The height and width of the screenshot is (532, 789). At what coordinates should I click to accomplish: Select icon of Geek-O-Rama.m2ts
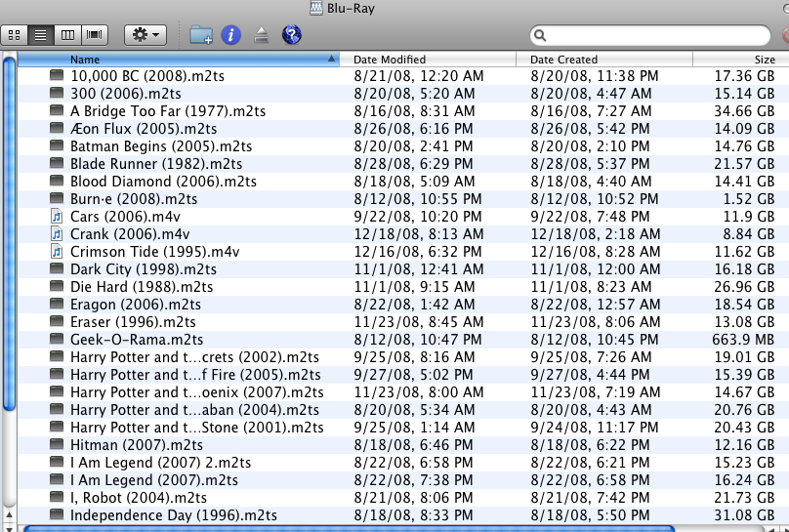tap(57, 340)
